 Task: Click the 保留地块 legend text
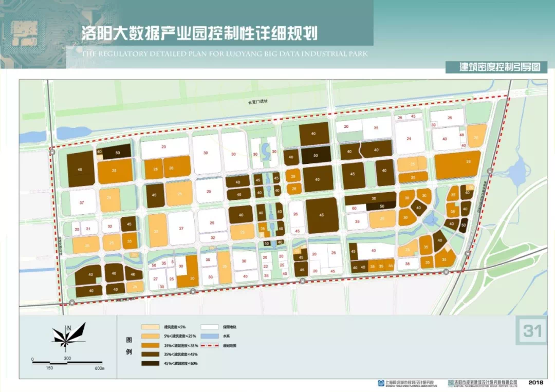click(x=230, y=327)
